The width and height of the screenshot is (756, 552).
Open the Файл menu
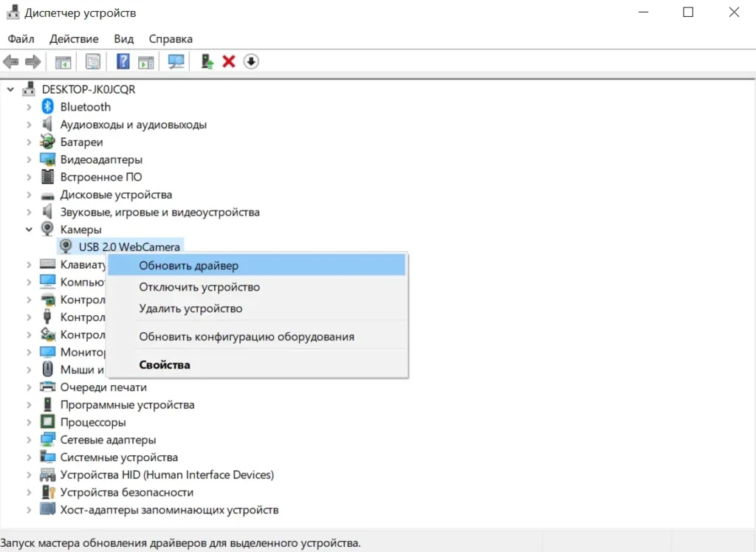point(21,38)
